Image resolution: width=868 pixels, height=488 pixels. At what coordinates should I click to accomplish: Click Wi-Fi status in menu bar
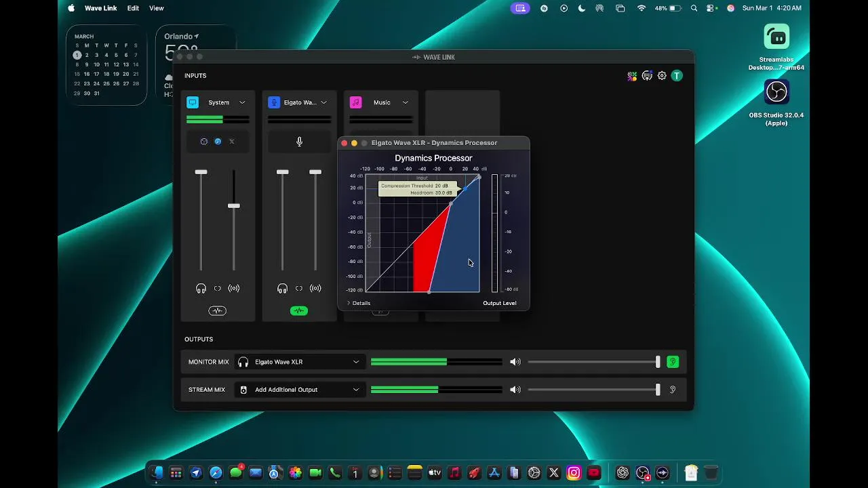coord(642,8)
